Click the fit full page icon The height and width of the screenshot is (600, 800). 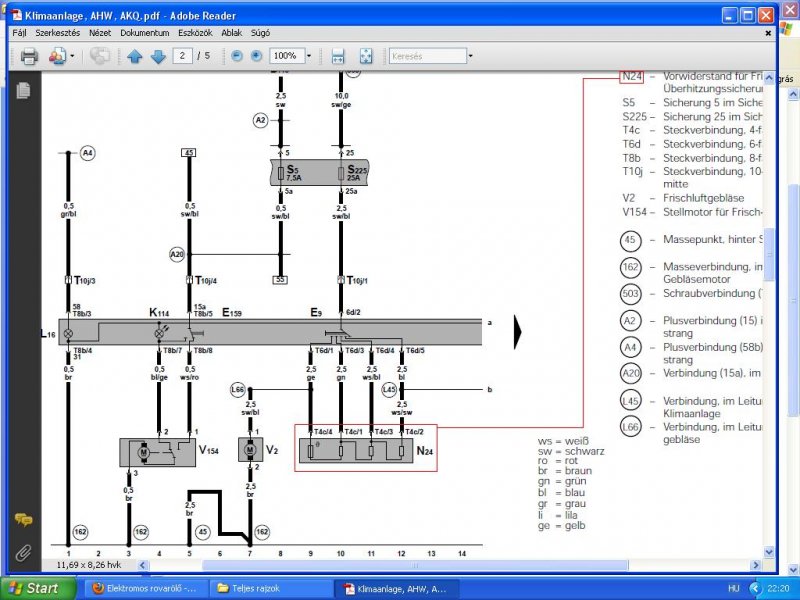coord(366,56)
